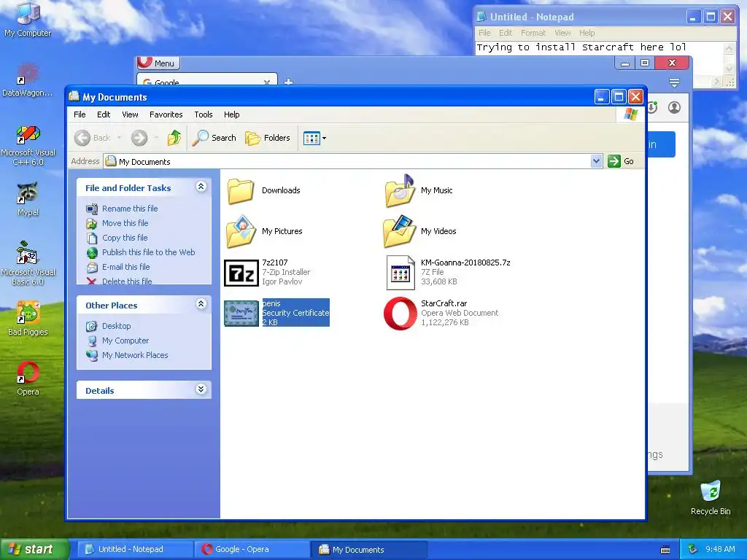747x560 pixels.
Task: Click the Opera account profile icon
Action: pyautogui.click(x=674, y=108)
